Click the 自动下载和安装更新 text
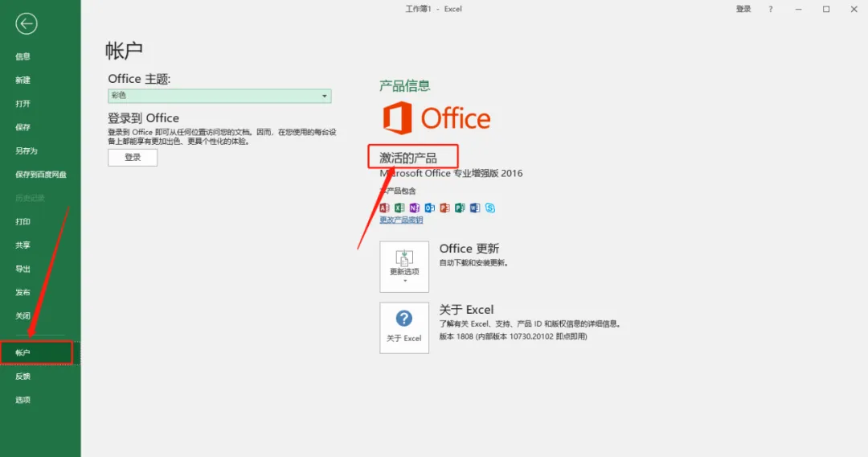 [474, 262]
